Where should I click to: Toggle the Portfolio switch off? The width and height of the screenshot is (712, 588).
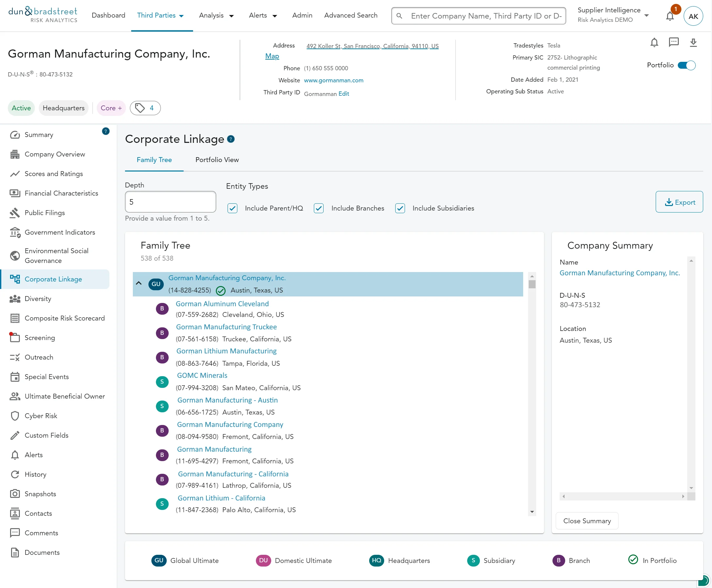click(686, 65)
